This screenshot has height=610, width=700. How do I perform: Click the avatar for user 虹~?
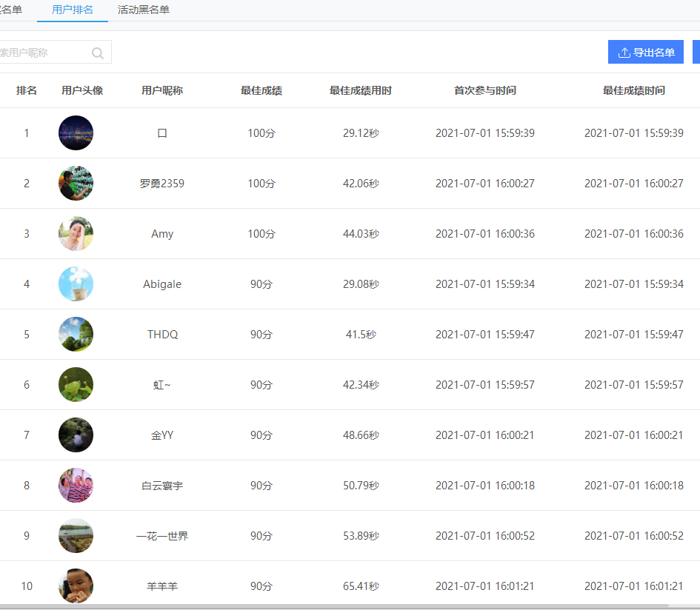tap(76, 385)
